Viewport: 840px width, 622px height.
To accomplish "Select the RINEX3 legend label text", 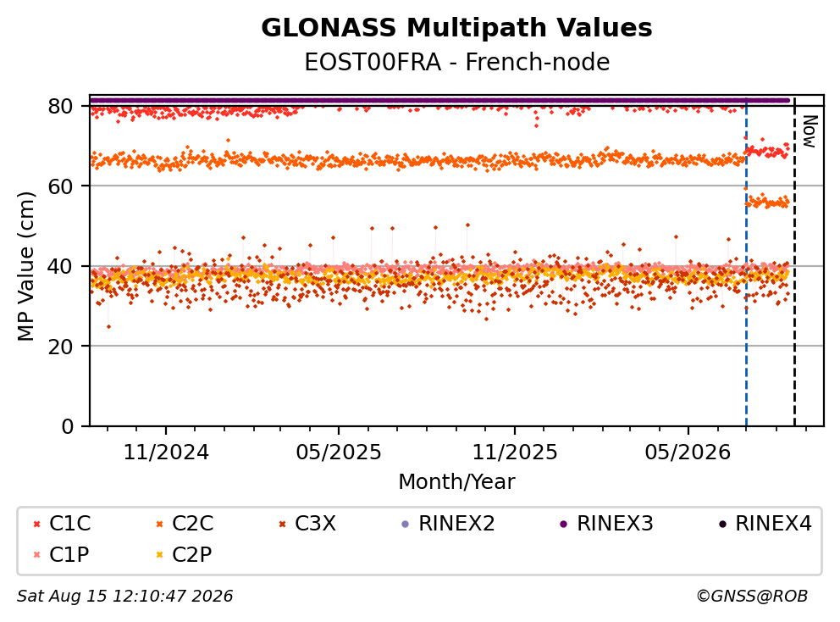I will click(615, 524).
